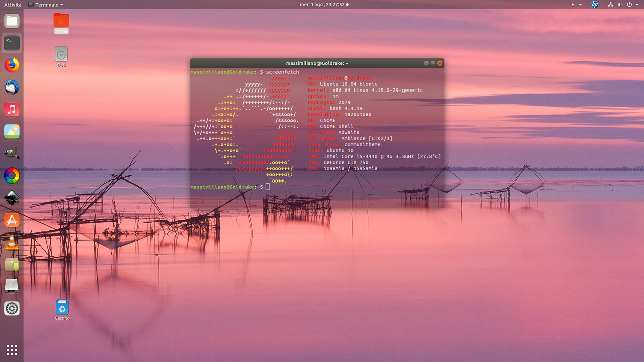Viewport: 644px width, 362px height.
Task: Click the GPU: GeForce GTX 750 line
Action: coord(338,163)
